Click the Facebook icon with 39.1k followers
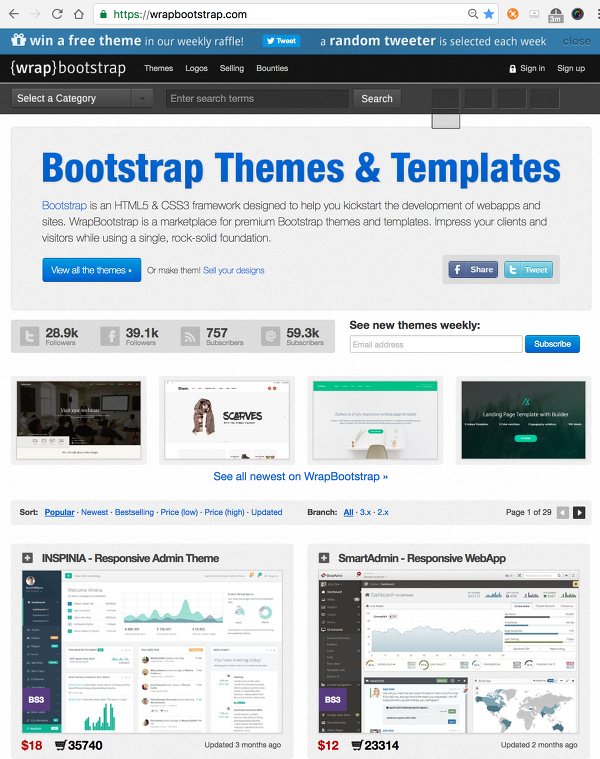The height and width of the screenshot is (759, 600). coord(110,336)
